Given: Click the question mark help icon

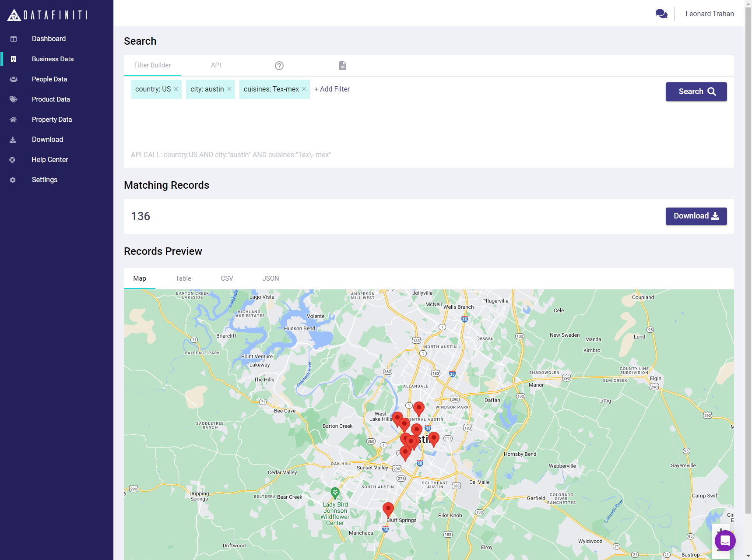Looking at the screenshot, I should pyautogui.click(x=279, y=66).
